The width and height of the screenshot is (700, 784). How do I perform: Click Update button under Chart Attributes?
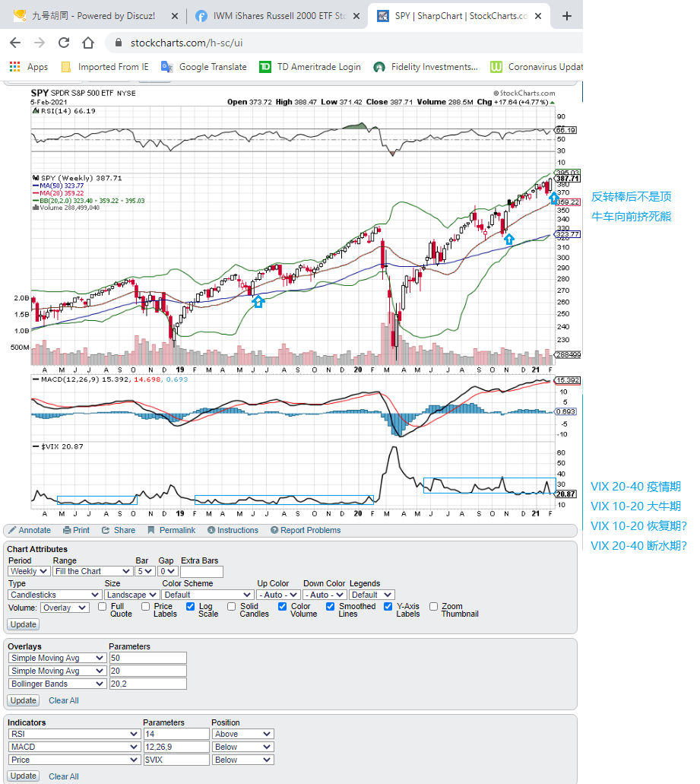23,624
